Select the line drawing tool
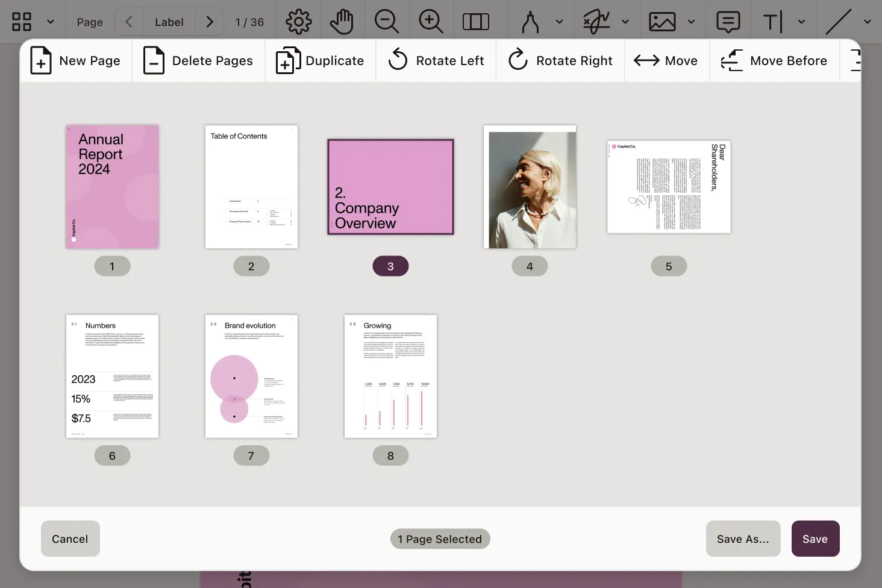The width and height of the screenshot is (882, 588). coord(839,21)
